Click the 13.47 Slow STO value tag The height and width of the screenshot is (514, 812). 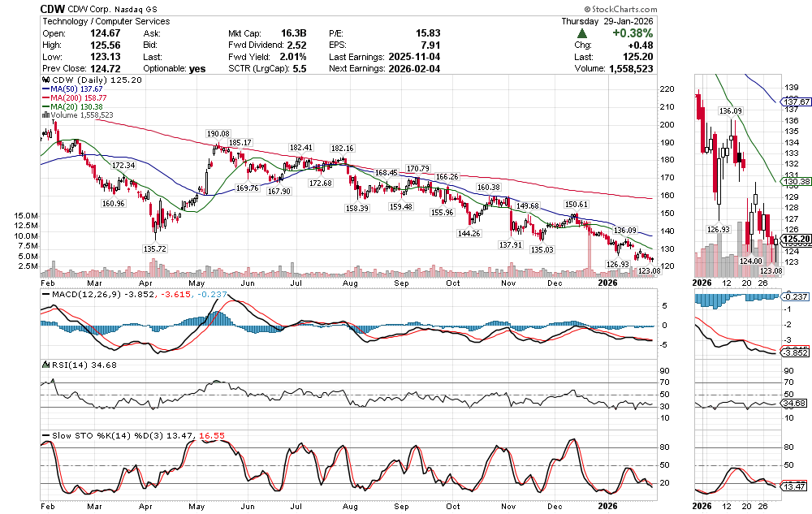pyautogui.click(x=794, y=486)
